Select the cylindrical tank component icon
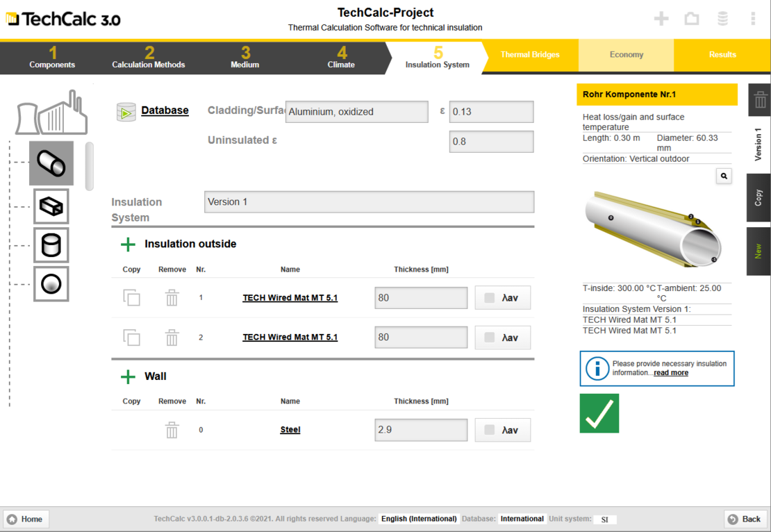The image size is (771, 532). coord(51,245)
